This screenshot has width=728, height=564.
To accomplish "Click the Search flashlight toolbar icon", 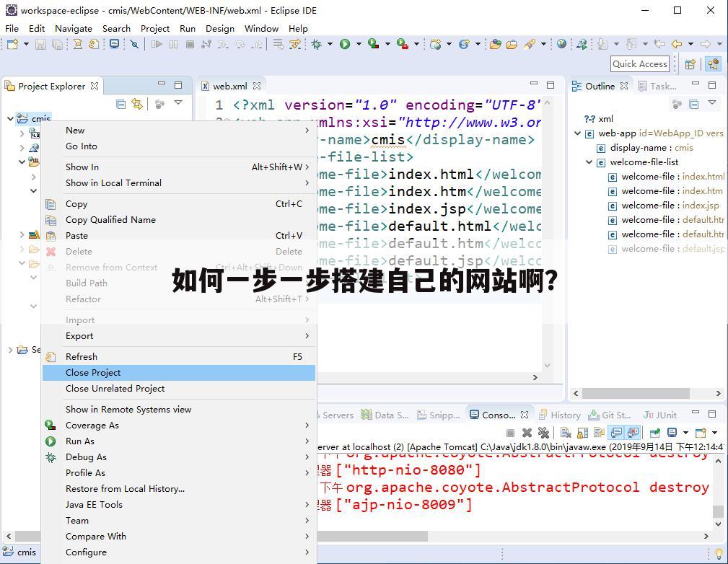I will [529, 44].
